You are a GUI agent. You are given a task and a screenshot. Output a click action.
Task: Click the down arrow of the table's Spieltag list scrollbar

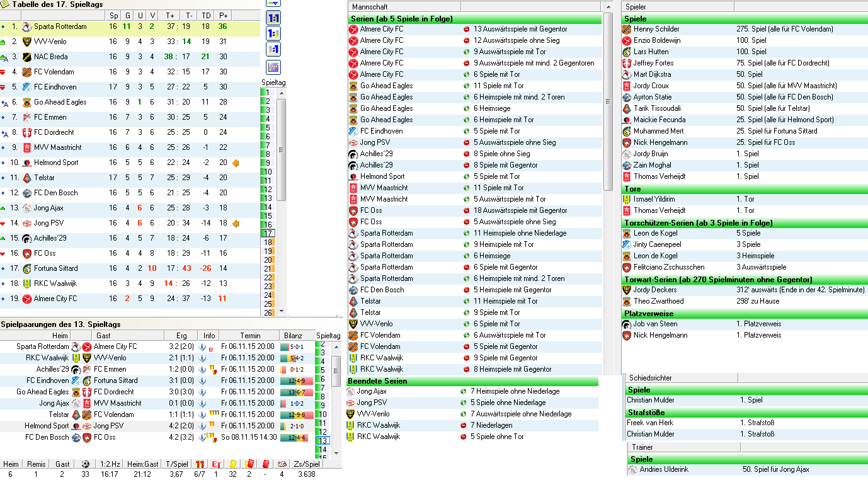click(x=282, y=311)
